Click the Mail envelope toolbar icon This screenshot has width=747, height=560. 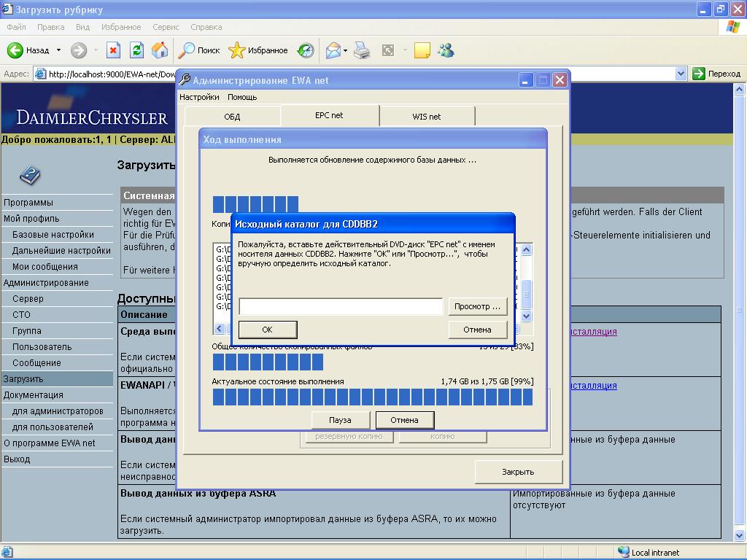pos(333,50)
